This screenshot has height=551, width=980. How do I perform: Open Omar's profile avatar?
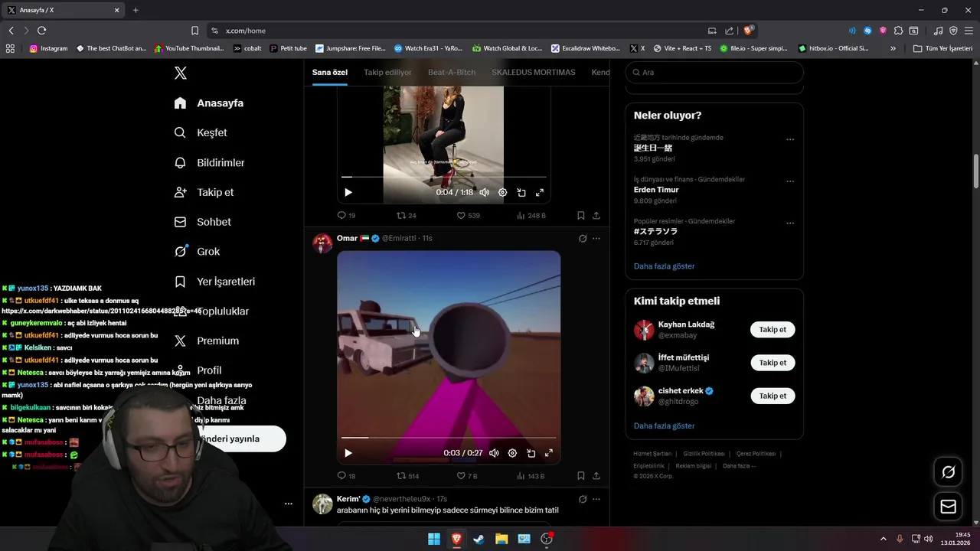[x=322, y=243]
